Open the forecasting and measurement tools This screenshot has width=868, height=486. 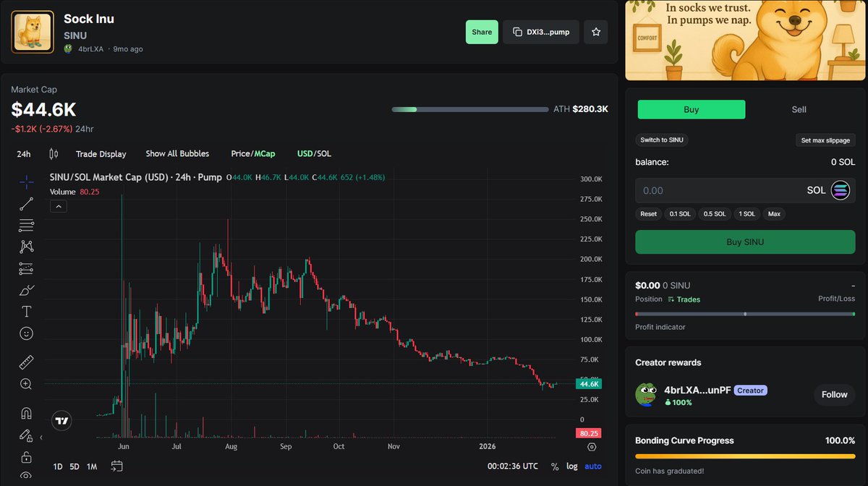(27, 268)
